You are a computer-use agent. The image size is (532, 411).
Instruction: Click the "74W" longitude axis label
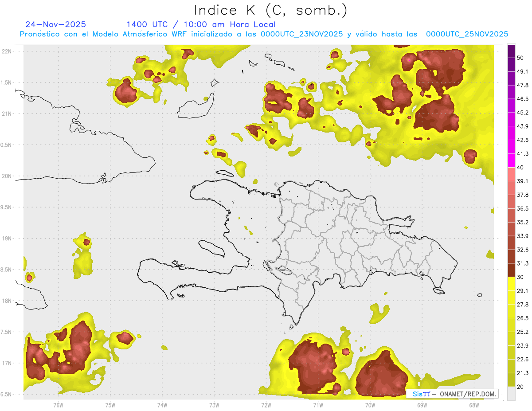[x=162, y=405]
